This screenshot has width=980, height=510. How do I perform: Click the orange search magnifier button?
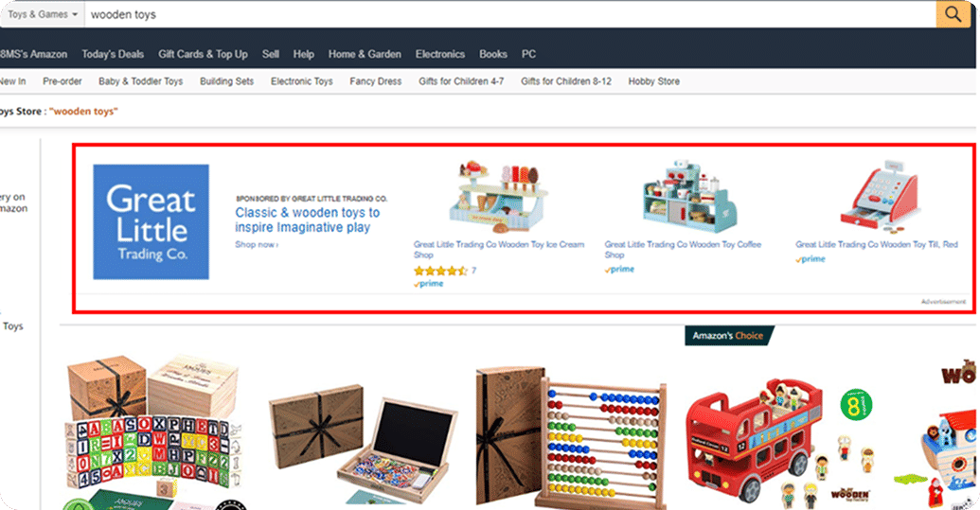pyautogui.click(x=953, y=14)
